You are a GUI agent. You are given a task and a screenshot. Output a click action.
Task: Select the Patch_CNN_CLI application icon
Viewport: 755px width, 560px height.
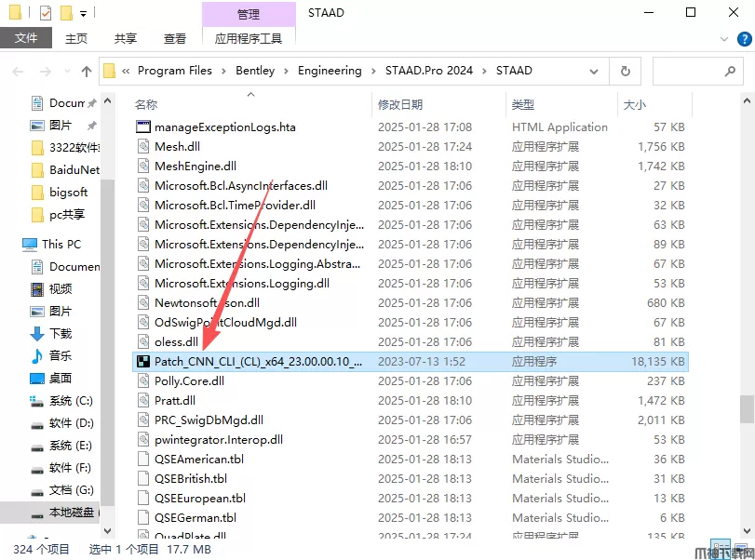pos(143,361)
